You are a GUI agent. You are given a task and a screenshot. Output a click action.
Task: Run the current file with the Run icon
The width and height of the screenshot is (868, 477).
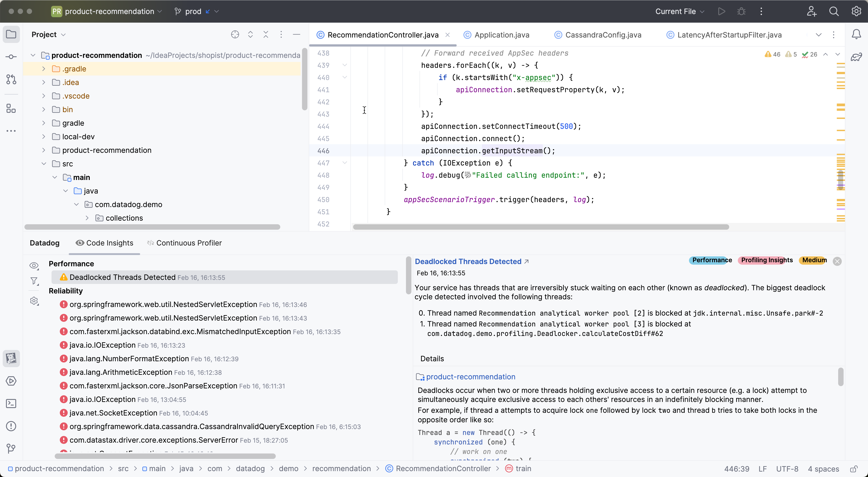click(722, 11)
